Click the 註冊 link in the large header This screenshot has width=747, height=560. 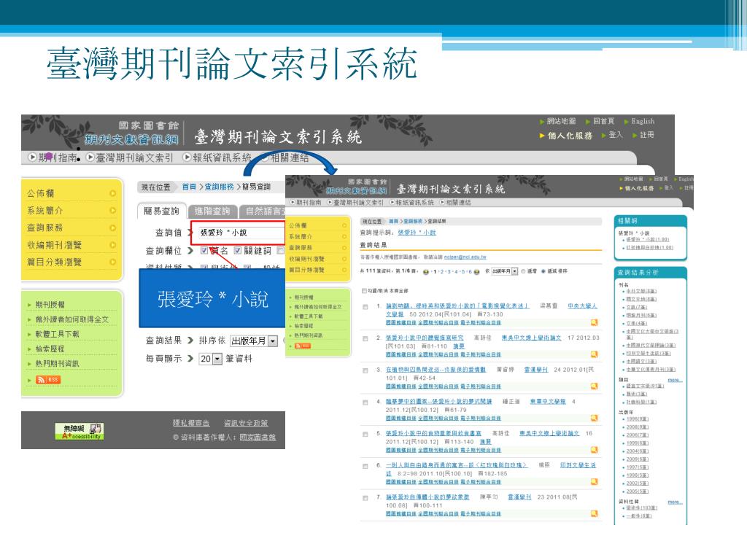point(646,135)
